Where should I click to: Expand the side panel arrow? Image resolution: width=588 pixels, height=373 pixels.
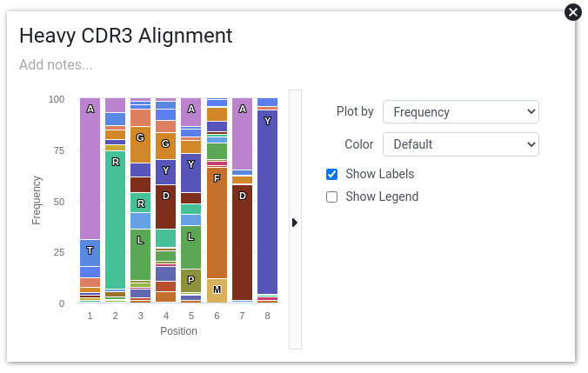tap(295, 223)
